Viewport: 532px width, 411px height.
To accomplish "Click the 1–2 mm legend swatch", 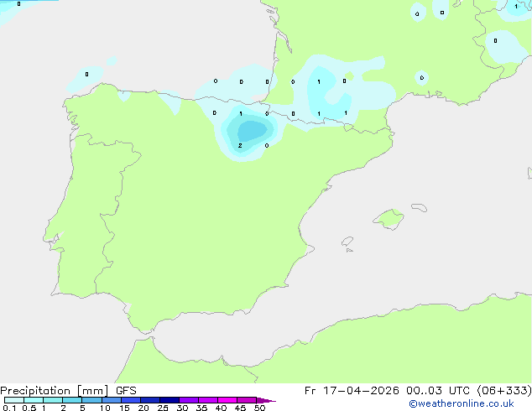I will 53,400.
